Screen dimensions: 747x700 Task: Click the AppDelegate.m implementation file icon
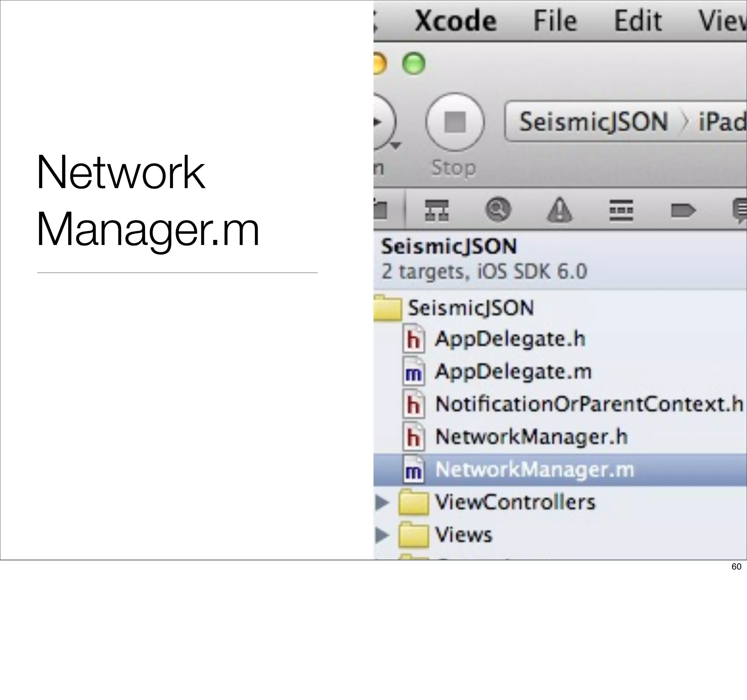point(414,371)
